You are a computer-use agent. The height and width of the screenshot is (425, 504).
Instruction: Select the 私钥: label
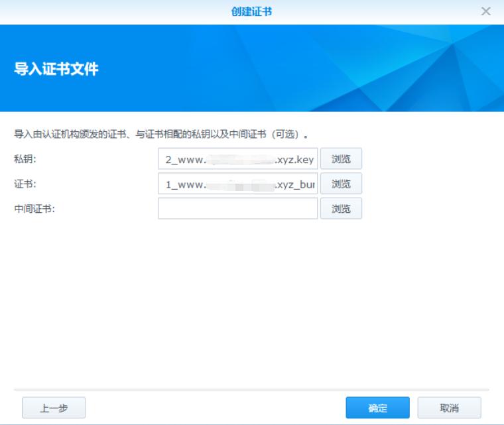(x=25, y=159)
